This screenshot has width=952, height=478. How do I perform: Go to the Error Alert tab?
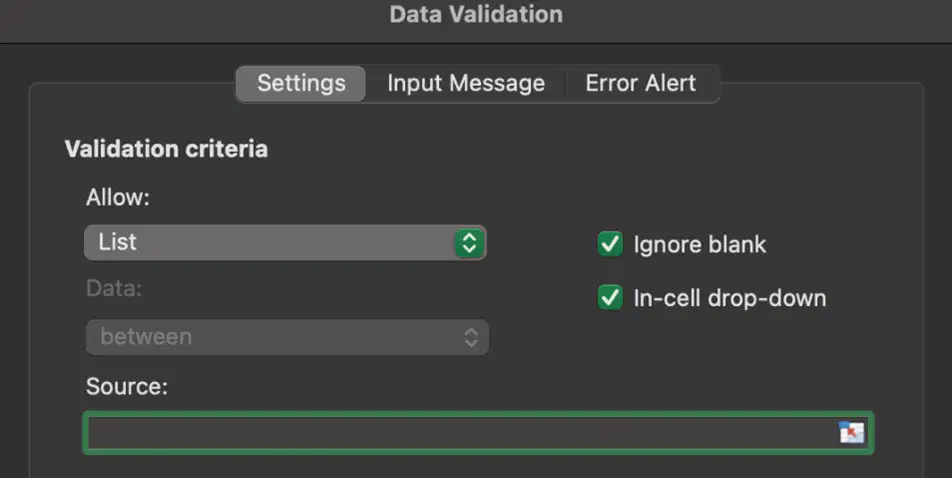tap(641, 83)
